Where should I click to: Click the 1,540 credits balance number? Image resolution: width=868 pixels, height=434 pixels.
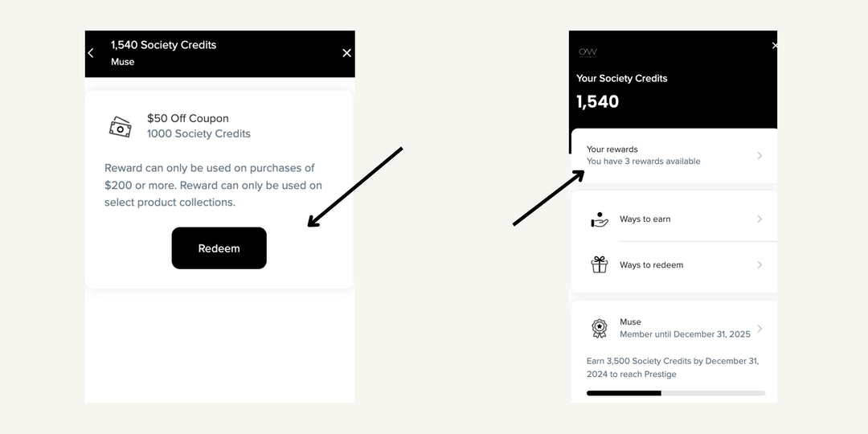[x=598, y=101]
